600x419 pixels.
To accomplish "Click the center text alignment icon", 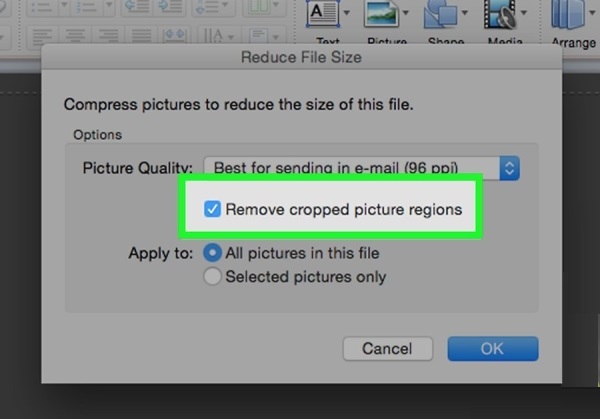I will coord(73,37).
